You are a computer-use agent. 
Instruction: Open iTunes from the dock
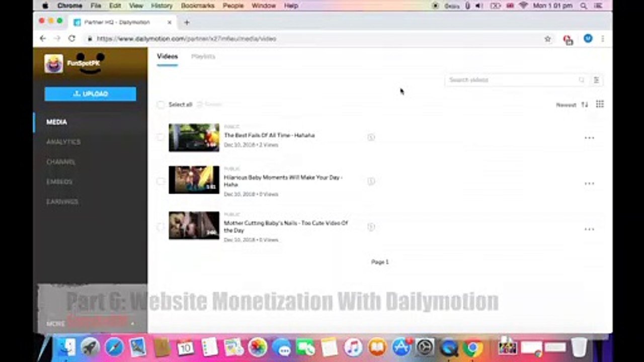353,347
